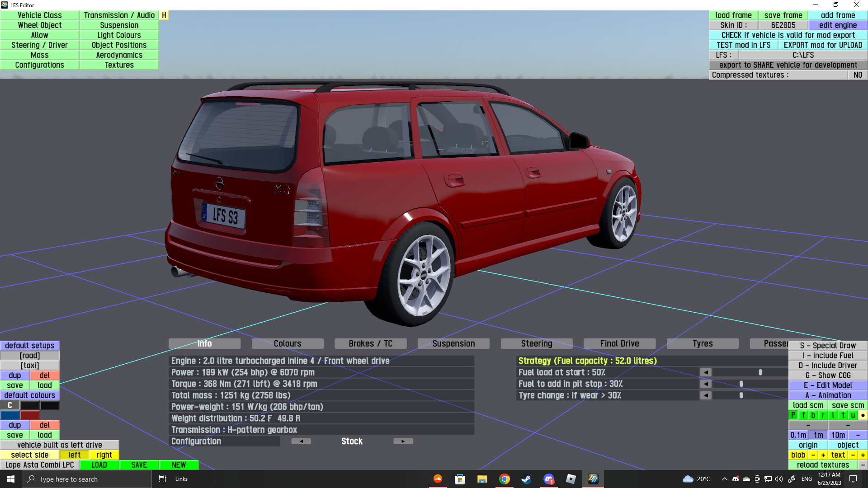Toggle G - Show COG option
The width and height of the screenshot is (868, 488).
[x=828, y=375]
